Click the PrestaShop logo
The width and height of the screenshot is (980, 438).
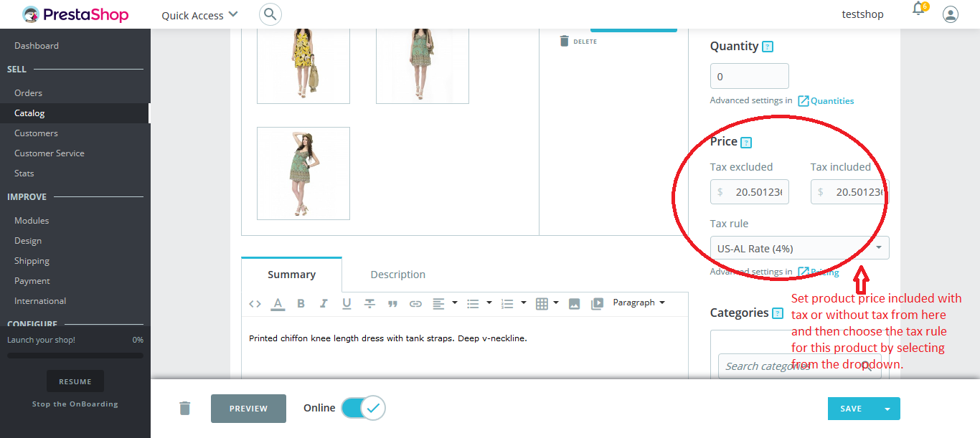(75, 14)
